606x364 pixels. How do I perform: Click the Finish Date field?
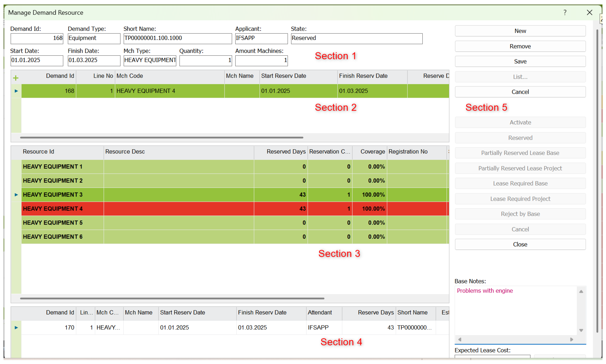(94, 61)
